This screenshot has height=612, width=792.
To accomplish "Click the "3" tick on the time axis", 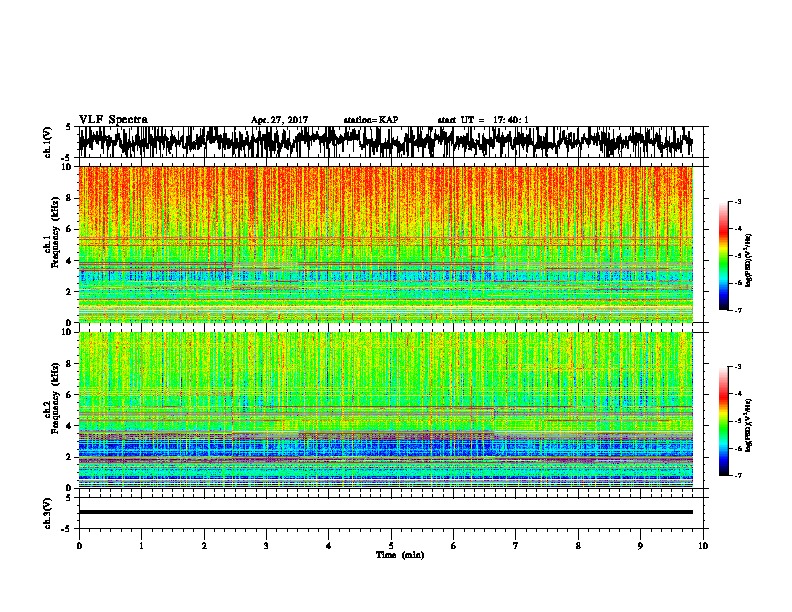I will coord(266,546).
